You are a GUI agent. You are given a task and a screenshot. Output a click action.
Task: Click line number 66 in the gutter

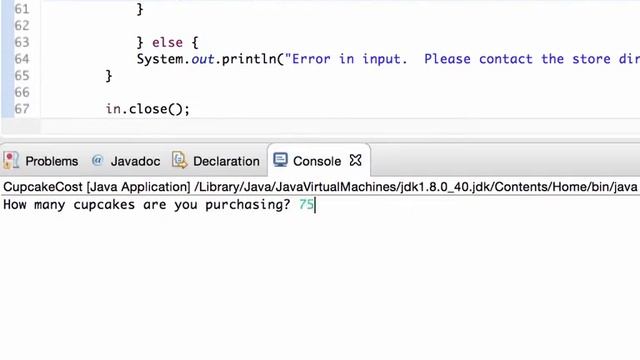tap(22, 93)
